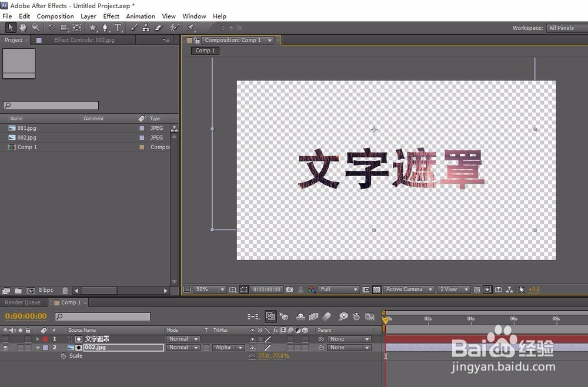Select the Unified Camera tool
The height and width of the screenshot is (387, 588).
(x=65, y=28)
